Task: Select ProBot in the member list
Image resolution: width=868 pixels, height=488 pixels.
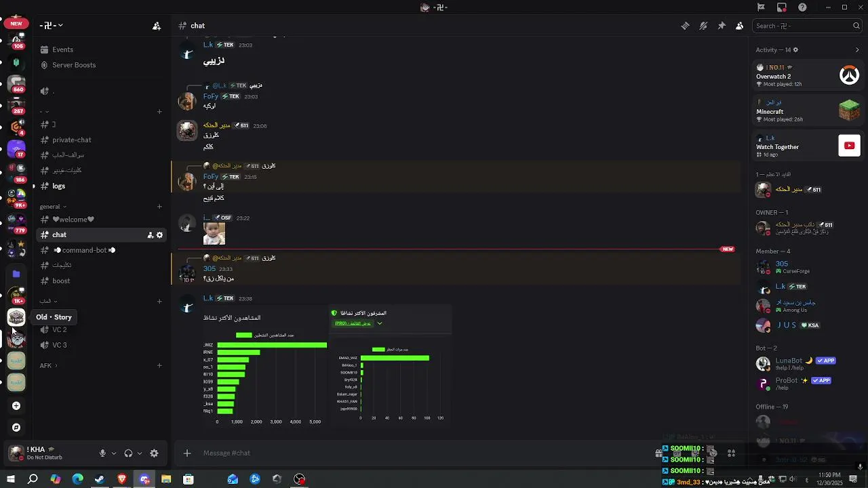Action: coord(808,383)
